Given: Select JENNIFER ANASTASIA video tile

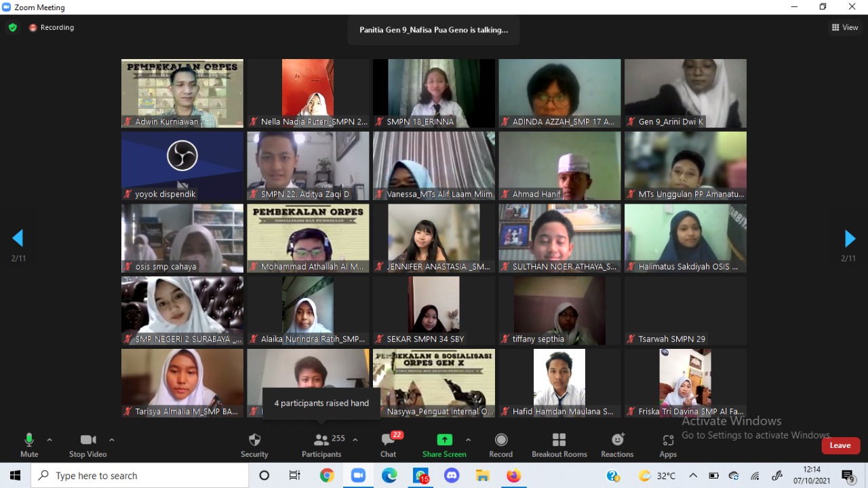Looking at the screenshot, I should point(434,238).
